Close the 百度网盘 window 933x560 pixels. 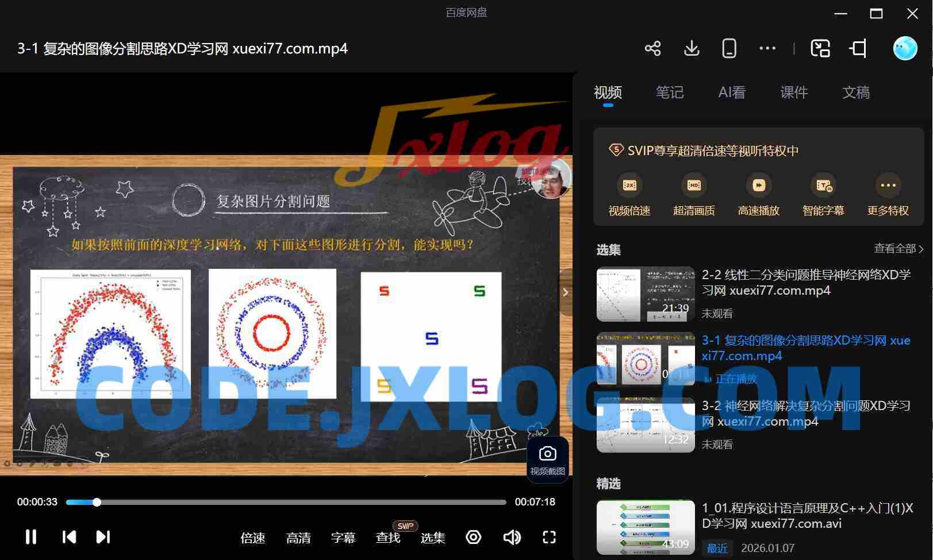click(x=912, y=13)
